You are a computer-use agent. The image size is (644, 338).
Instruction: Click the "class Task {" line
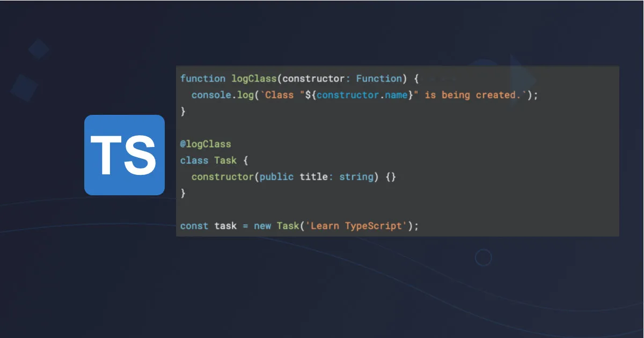point(214,160)
